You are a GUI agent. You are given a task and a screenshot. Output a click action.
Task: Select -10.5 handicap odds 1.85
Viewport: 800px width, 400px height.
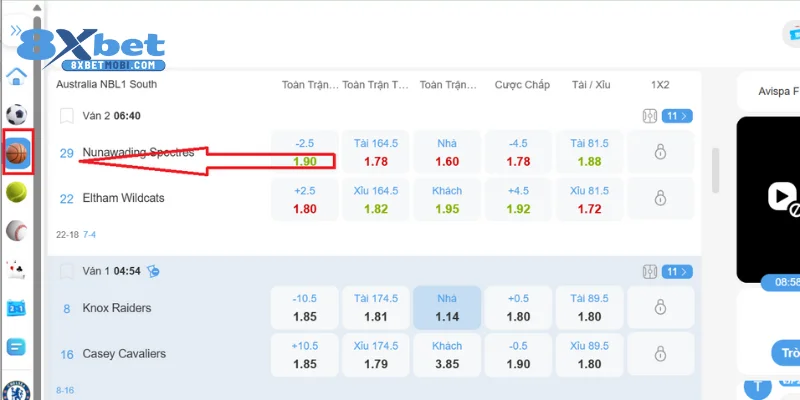[x=305, y=307]
